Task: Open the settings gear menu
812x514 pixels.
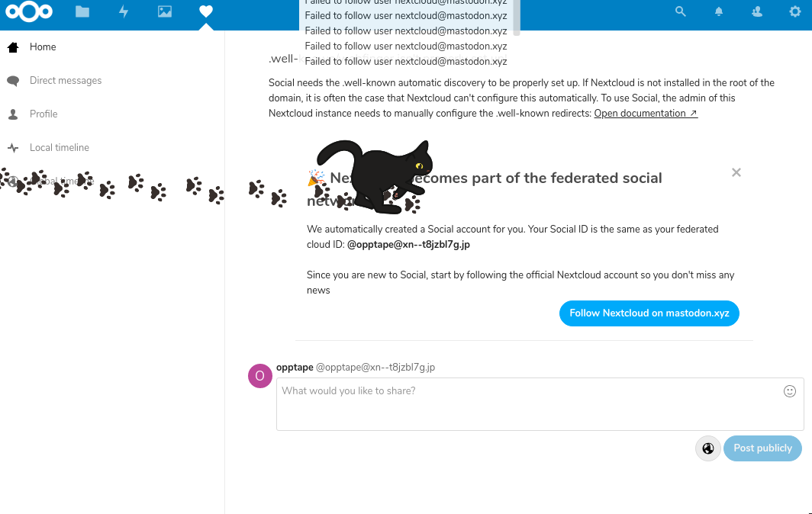Action: coord(795,11)
